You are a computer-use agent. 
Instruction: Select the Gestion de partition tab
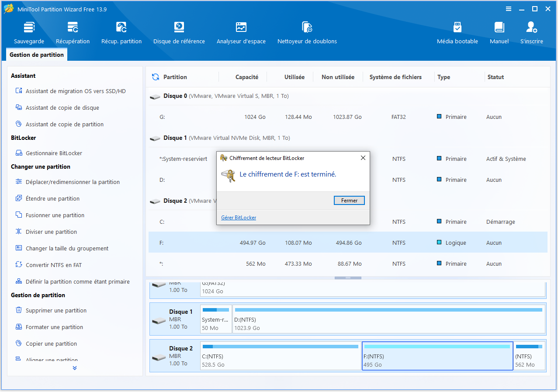click(37, 55)
